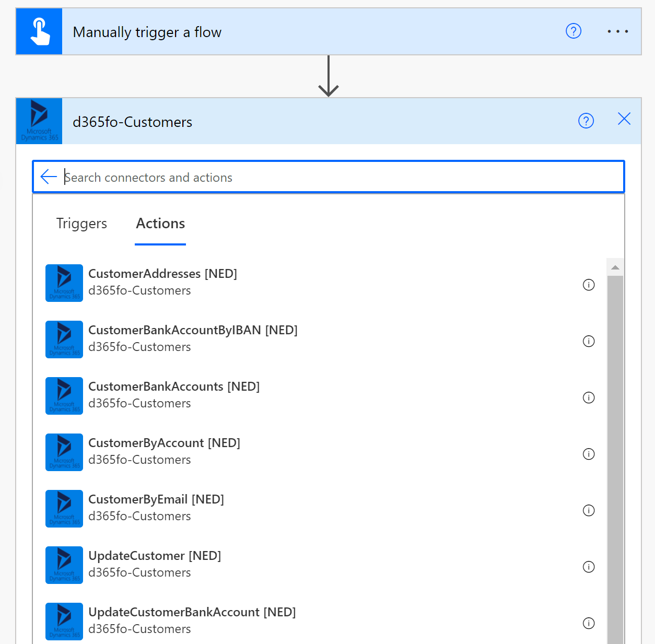Image resolution: width=655 pixels, height=644 pixels.
Task: Click the Manually trigger a flow title
Action: point(147,32)
